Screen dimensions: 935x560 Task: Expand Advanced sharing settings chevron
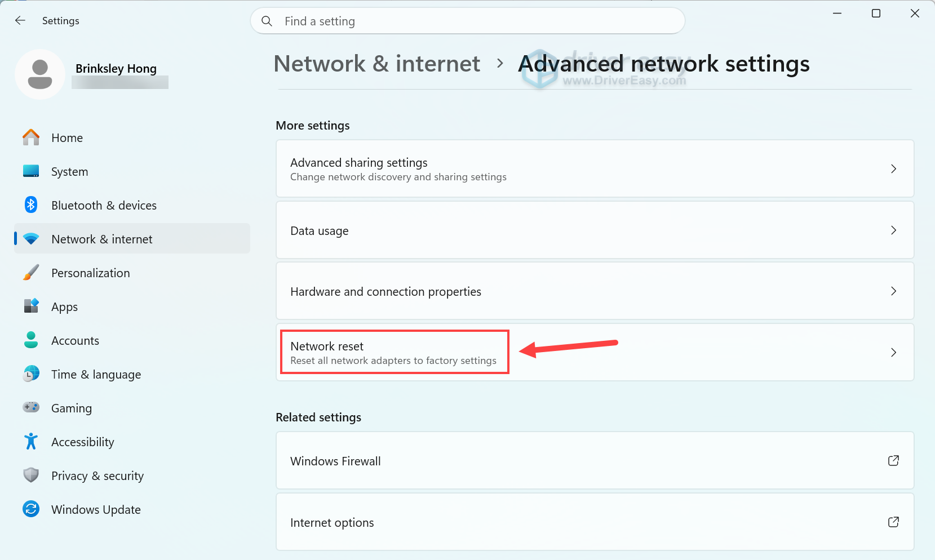click(x=893, y=169)
